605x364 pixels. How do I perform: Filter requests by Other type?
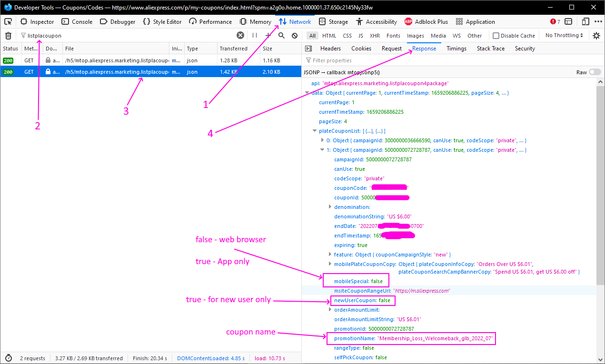click(x=475, y=35)
